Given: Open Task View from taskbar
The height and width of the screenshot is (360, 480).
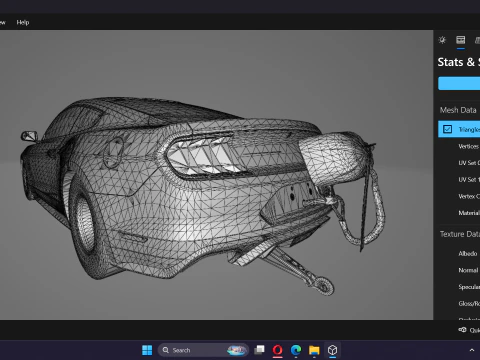Looking at the screenshot, I should tap(259, 350).
